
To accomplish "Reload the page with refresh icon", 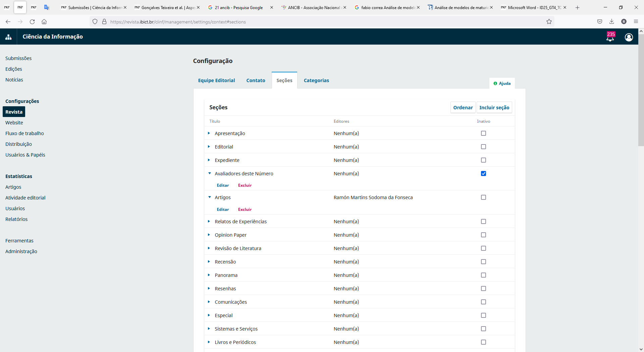I will (x=32, y=22).
